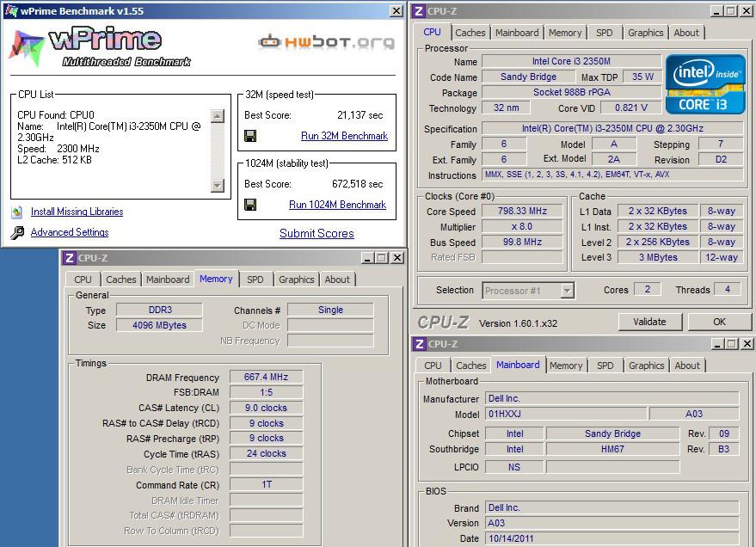Click the Core Speed value 798.33 MHz
The image size is (756, 547).
click(522, 211)
